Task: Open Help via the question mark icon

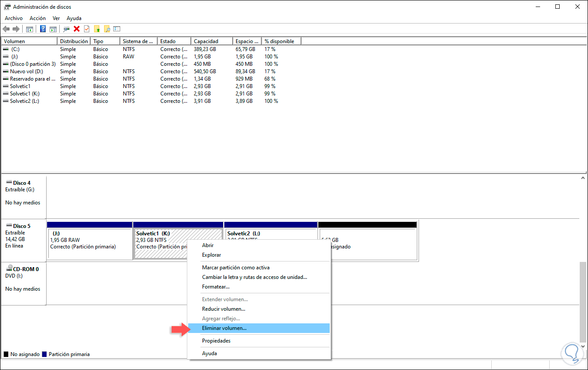Action: (43, 29)
